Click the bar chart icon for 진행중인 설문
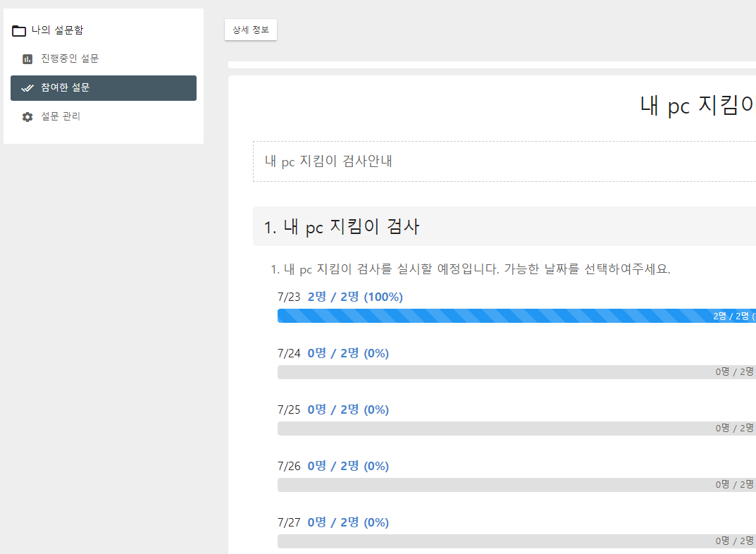The image size is (756, 554). point(27,59)
